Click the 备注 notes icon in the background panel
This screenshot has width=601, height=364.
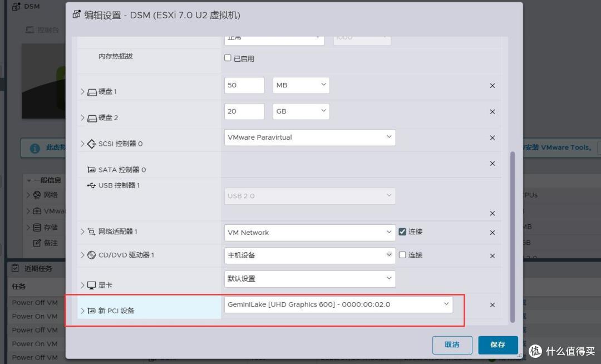[37, 243]
